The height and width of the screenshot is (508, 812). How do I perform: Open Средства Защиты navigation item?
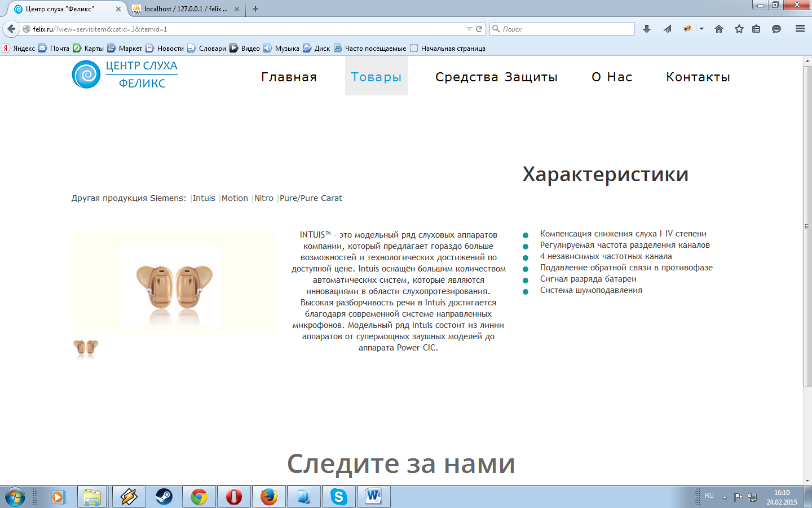pyautogui.click(x=496, y=77)
